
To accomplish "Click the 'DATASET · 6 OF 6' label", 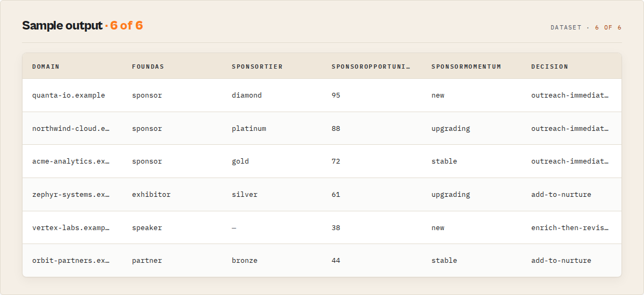I will click(x=586, y=27).
